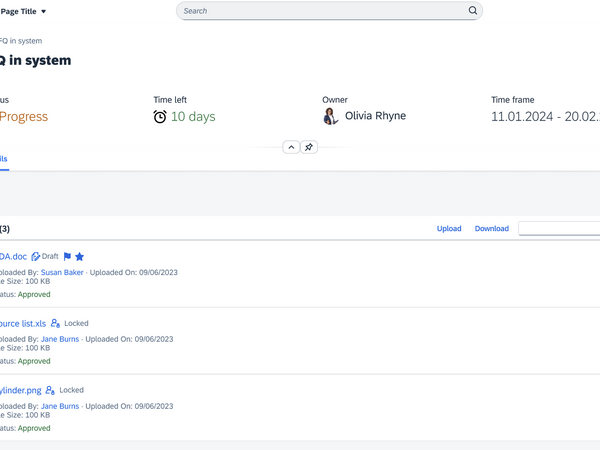Open the NDA.doc file link
This screenshot has height=450, width=600.
[13, 257]
